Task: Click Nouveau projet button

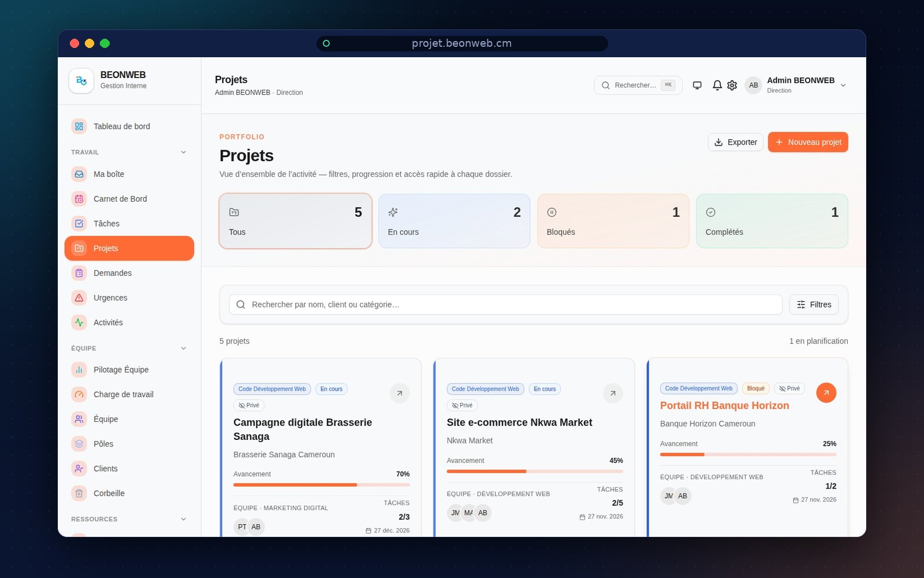Action: pyautogui.click(x=808, y=142)
